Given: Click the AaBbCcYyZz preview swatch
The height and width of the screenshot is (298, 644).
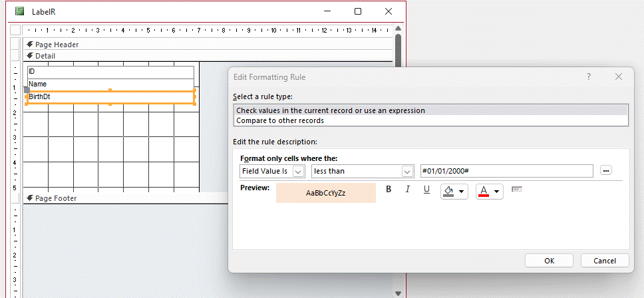Looking at the screenshot, I should pos(325,193).
